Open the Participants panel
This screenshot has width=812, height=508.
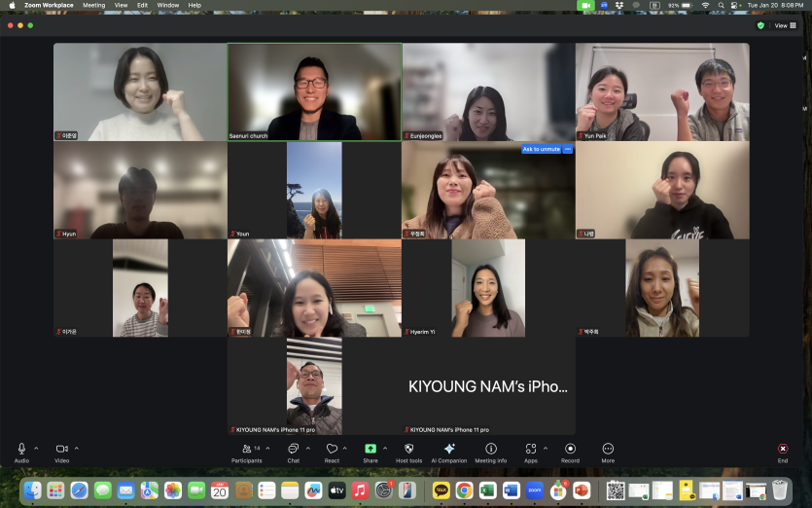[246, 453]
